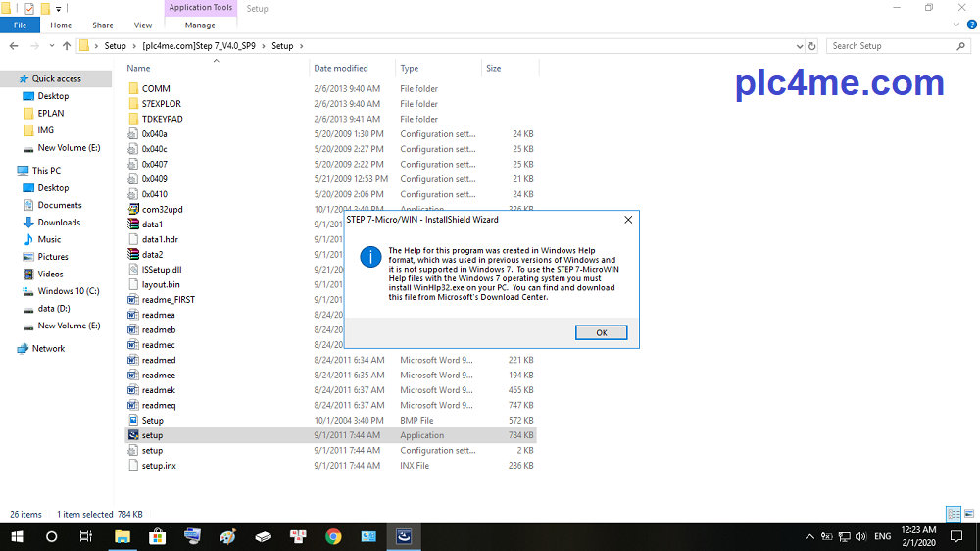Screen dimensions: 980x551
Task: Click the Windows Start button
Action: (x=17, y=536)
